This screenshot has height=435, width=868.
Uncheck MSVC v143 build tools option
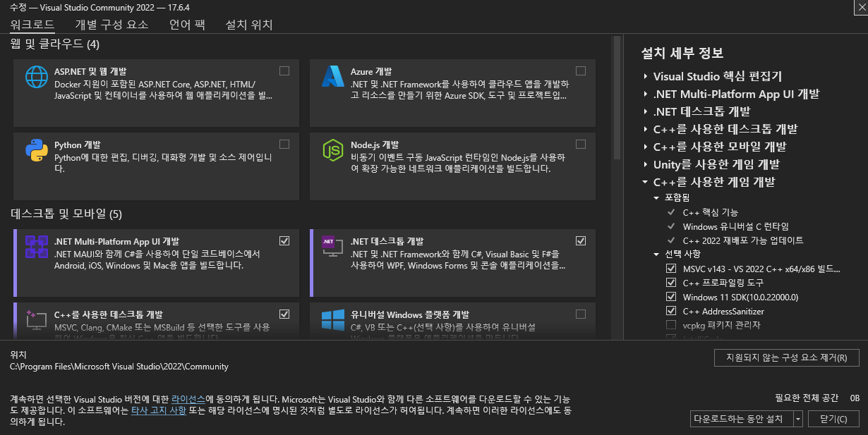pos(671,269)
